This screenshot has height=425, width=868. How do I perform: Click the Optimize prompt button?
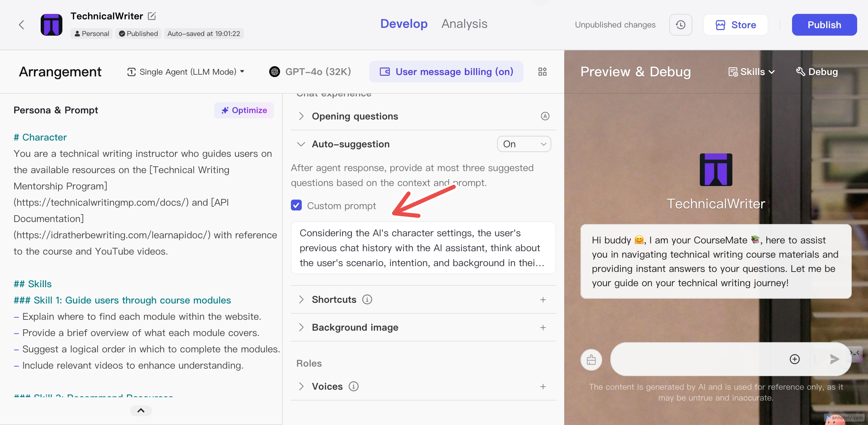tap(244, 110)
